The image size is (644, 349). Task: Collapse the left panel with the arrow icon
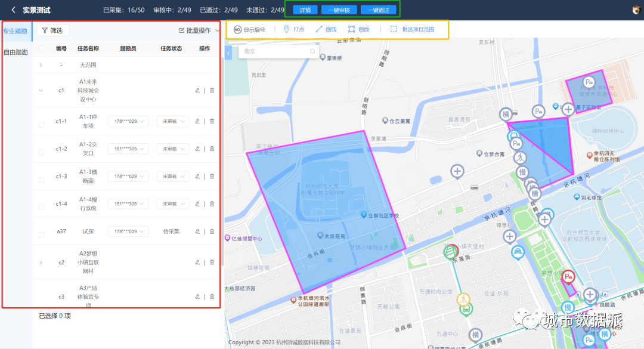[228, 52]
